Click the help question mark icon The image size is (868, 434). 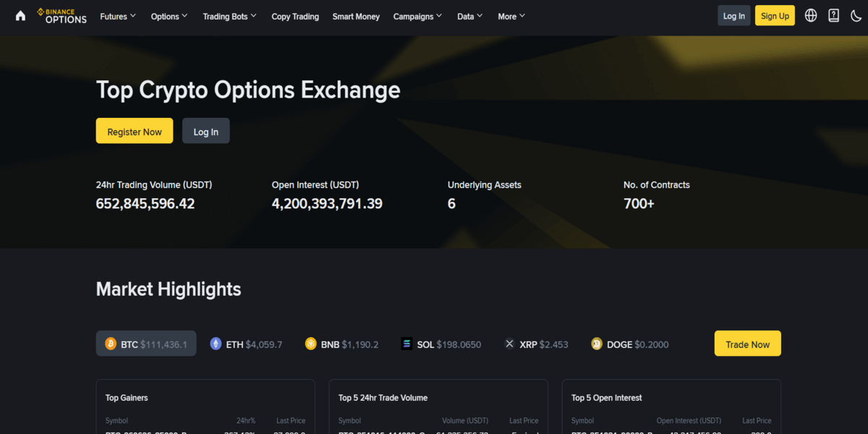click(x=833, y=15)
